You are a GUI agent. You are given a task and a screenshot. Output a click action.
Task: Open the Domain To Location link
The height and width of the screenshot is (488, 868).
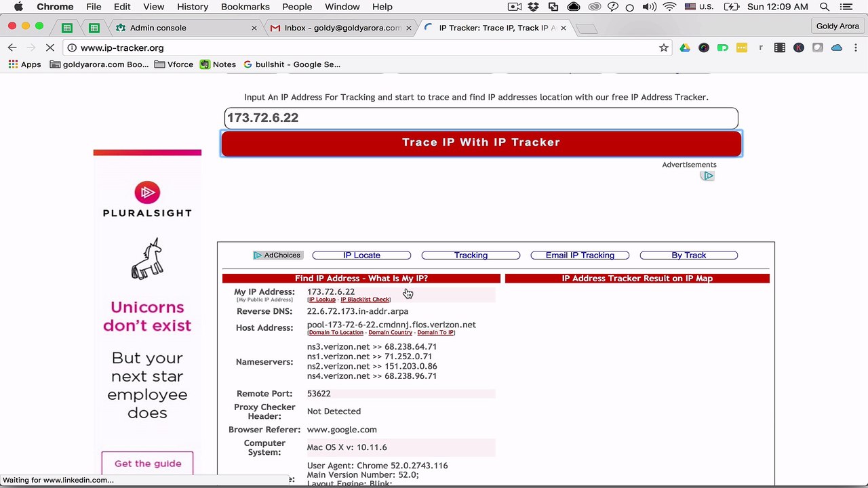click(x=336, y=333)
